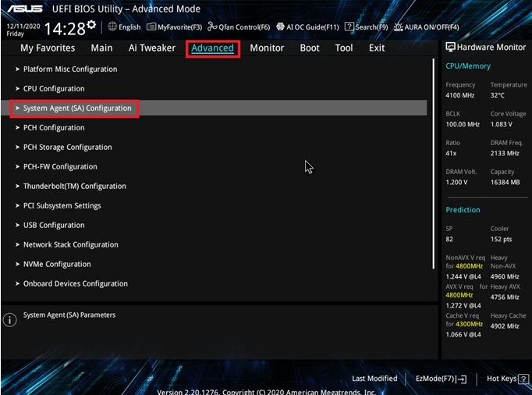Select the Advanced tab
The height and width of the screenshot is (395, 532).
[x=212, y=48]
